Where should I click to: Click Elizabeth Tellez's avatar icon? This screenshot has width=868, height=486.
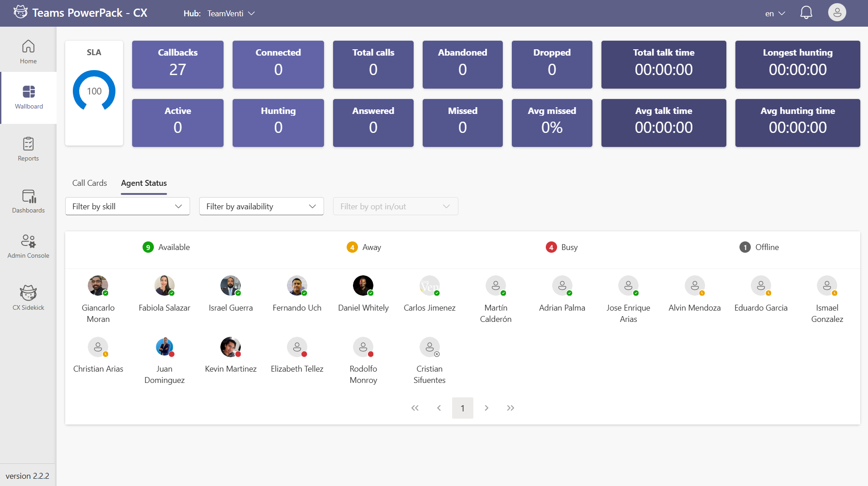(x=297, y=347)
